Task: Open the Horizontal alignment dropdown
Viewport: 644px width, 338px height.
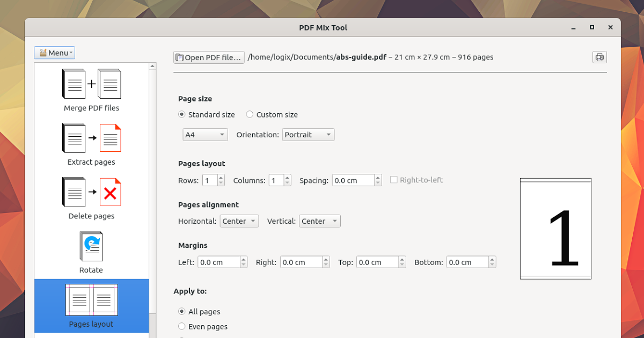Action: pos(239,221)
